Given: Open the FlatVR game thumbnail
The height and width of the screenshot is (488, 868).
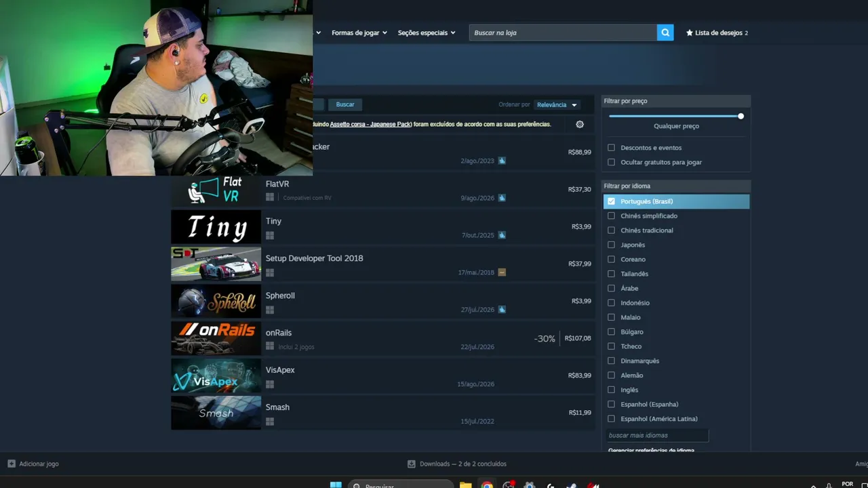Looking at the screenshot, I should tap(216, 189).
